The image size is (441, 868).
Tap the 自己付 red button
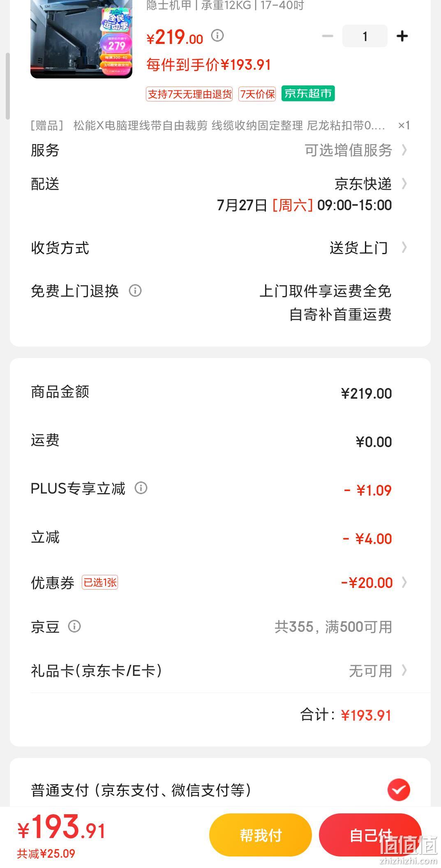370,835
